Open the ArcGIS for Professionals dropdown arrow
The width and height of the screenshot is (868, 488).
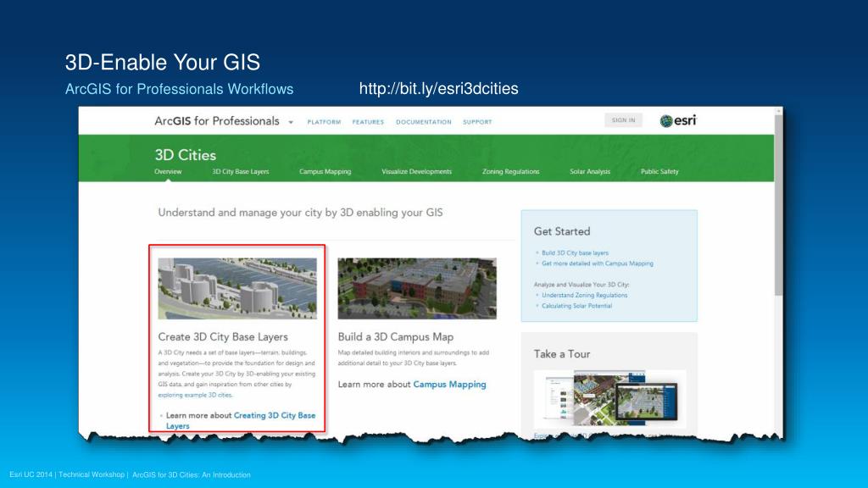(291, 122)
